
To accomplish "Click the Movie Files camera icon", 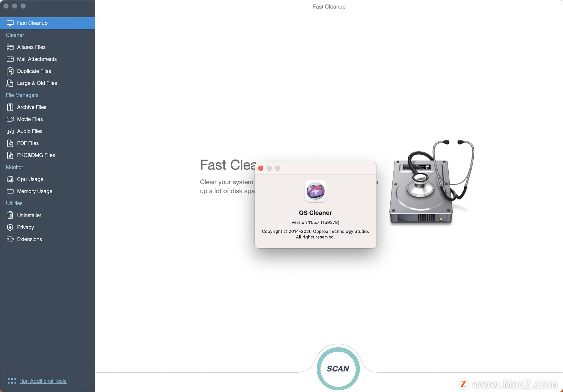I will coord(10,119).
